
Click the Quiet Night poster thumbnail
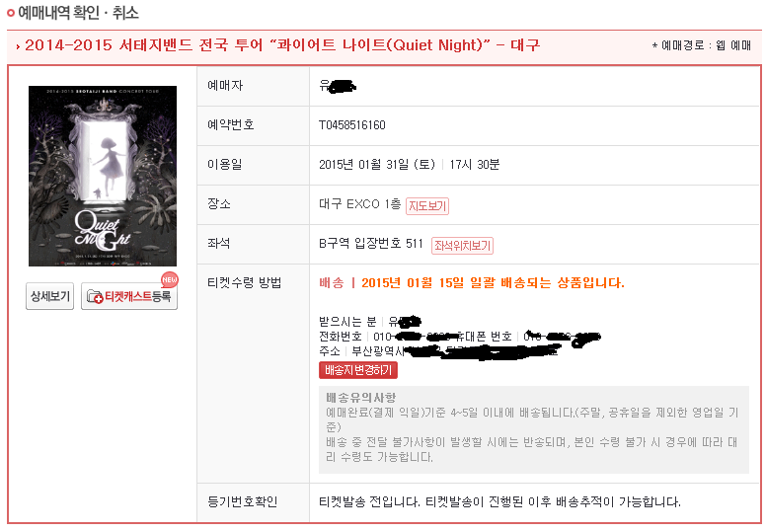coord(103,176)
